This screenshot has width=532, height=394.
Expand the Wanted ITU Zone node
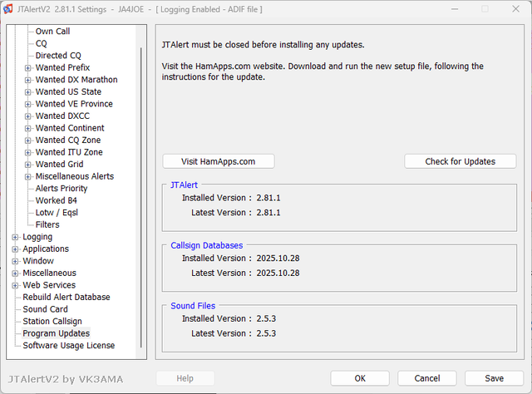27,152
